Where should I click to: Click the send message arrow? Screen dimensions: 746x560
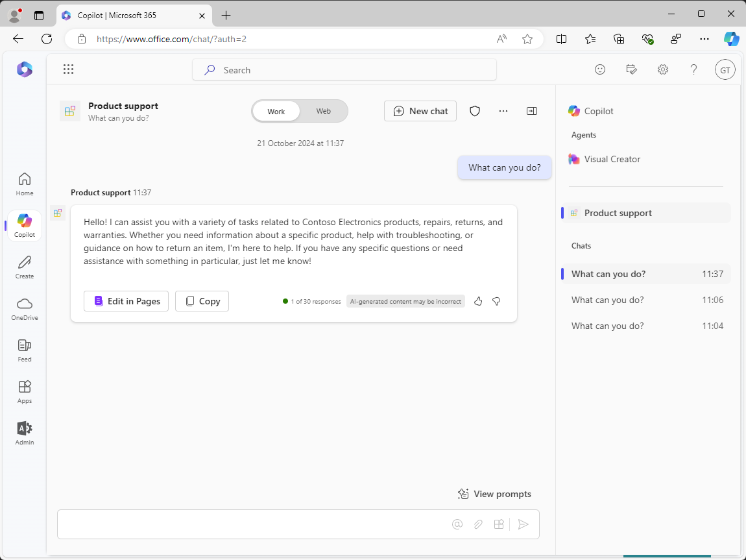click(523, 524)
